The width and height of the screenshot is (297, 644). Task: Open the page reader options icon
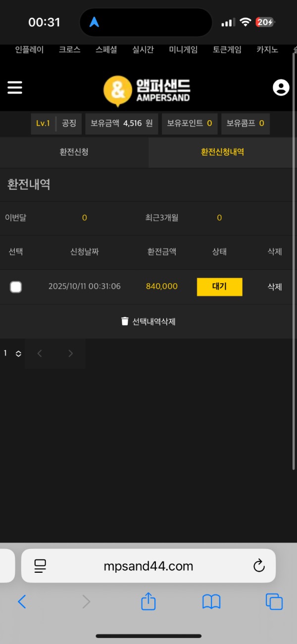pyautogui.click(x=40, y=566)
